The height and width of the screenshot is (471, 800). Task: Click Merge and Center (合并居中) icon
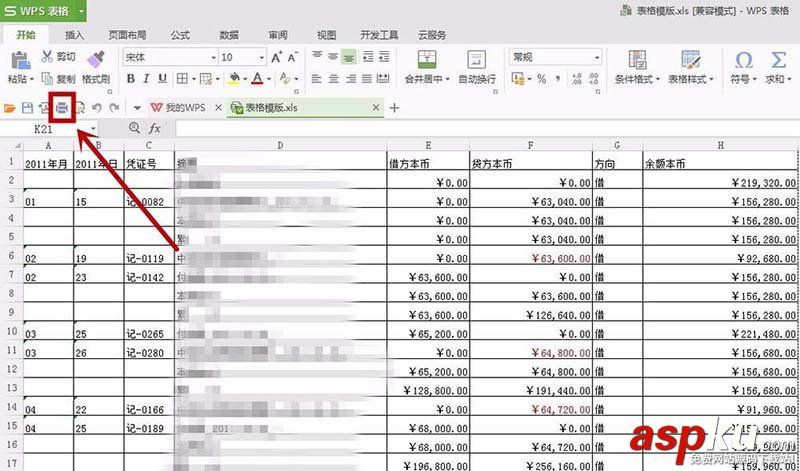427,59
